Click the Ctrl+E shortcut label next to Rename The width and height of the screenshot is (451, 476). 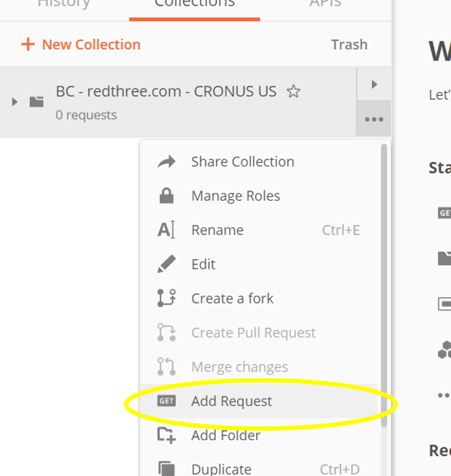341,230
